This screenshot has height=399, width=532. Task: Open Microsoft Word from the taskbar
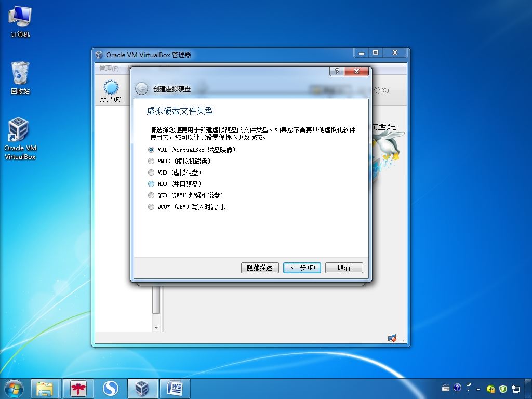click(175, 389)
